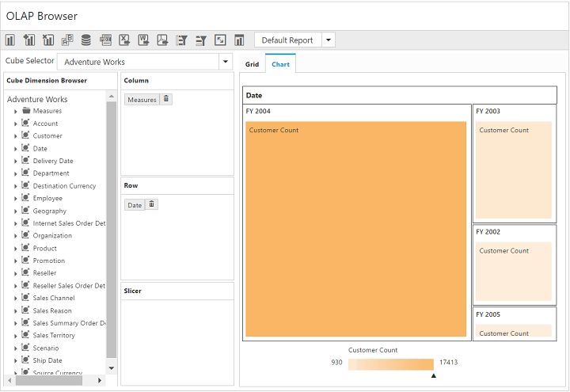Image resolution: width=570 pixels, height=392 pixels.
Task: Expand the Sales Channel node arrow
Action: coord(15,299)
